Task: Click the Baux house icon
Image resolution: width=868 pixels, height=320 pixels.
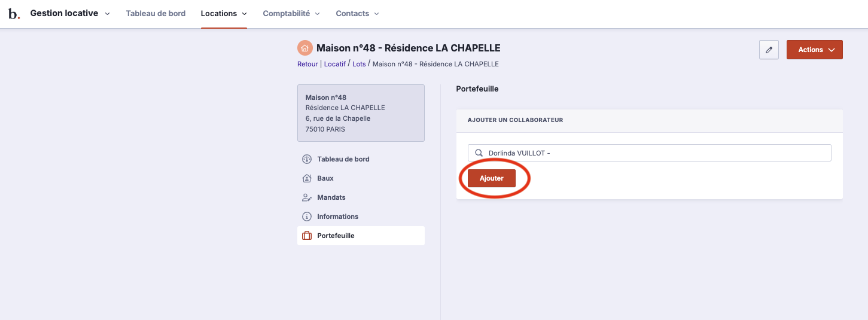Action: 307,178
